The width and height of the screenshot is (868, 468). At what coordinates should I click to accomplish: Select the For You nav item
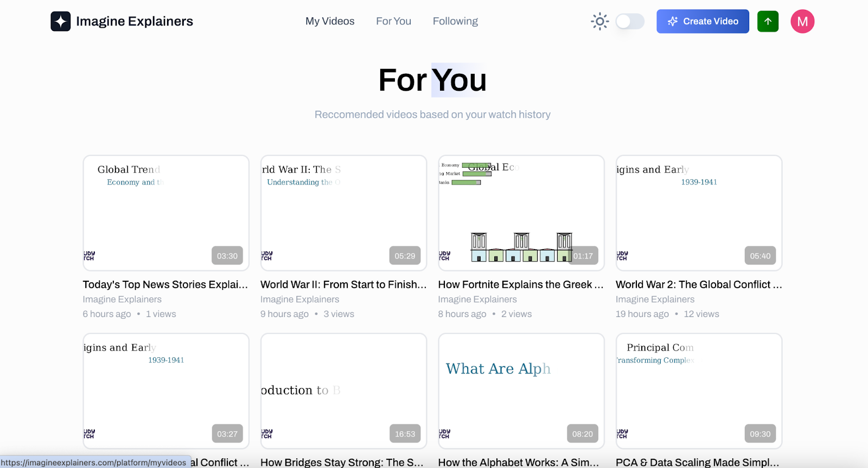(x=393, y=21)
